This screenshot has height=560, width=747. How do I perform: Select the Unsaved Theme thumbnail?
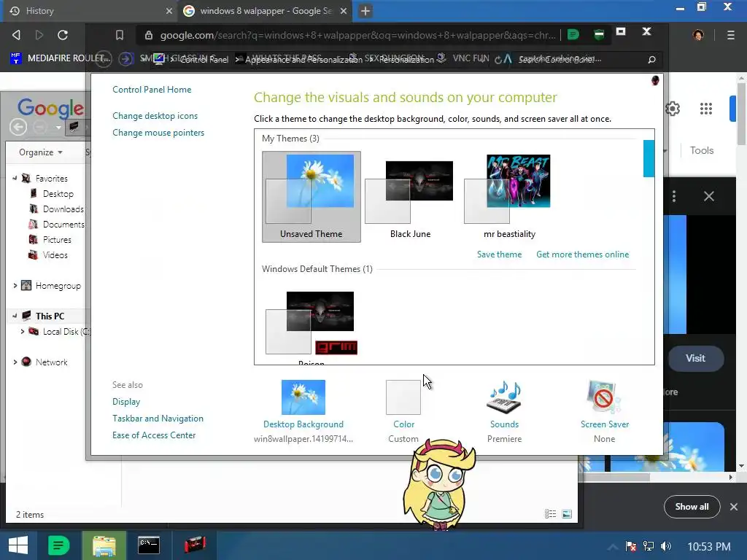(311, 197)
